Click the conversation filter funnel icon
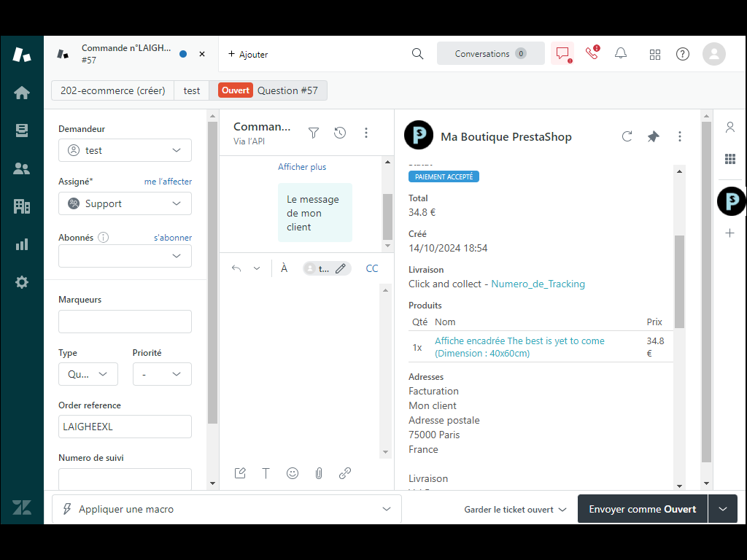The height and width of the screenshot is (560, 747). [x=314, y=133]
